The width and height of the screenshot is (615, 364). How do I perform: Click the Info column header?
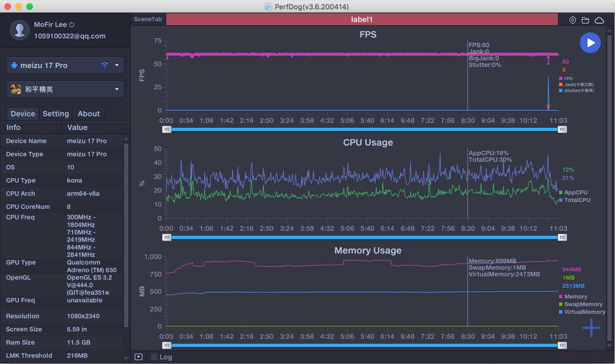pos(31,127)
